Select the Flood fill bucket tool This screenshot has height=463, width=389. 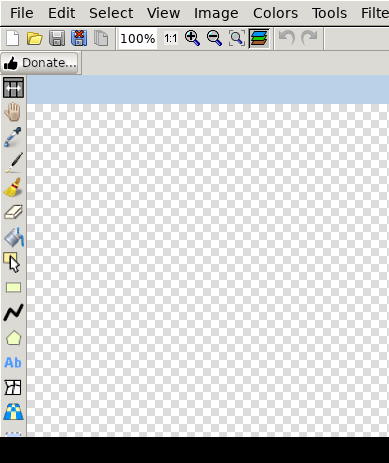click(x=14, y=237)
